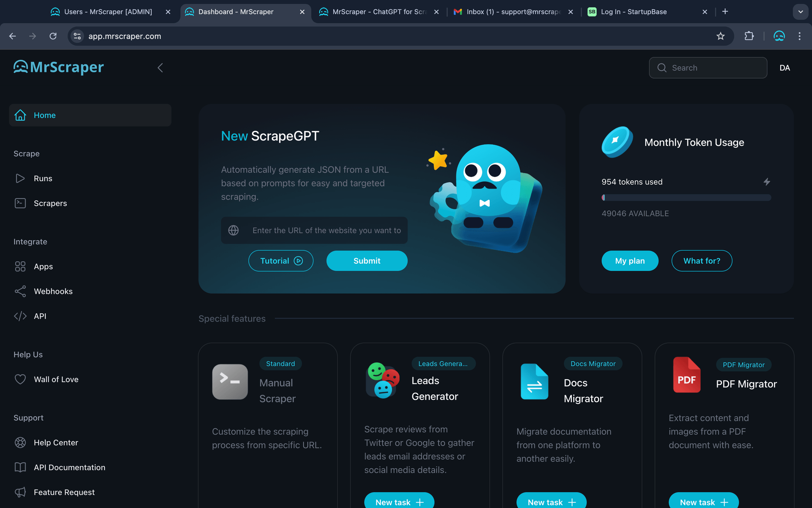Screen dimensions: 812x508
Task: Switch to the Log In - StartupBase tab
Action: pos(634,12)
